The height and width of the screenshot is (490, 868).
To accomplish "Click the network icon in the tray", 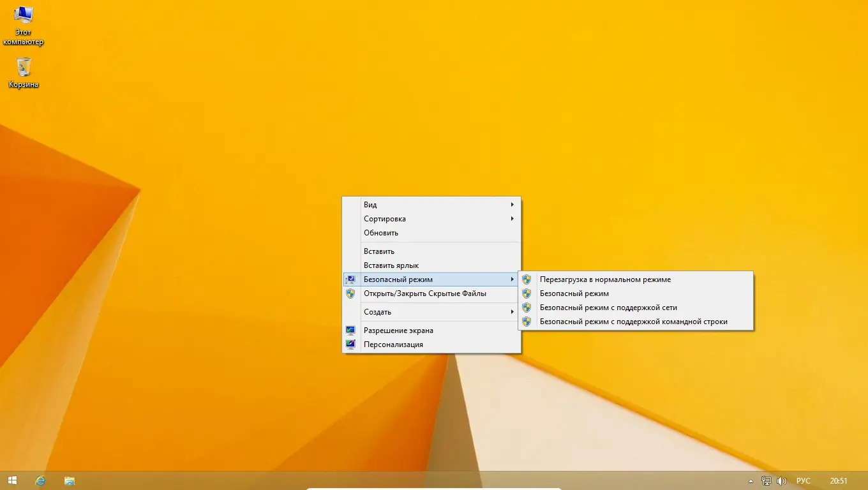I will pos(766,481).
